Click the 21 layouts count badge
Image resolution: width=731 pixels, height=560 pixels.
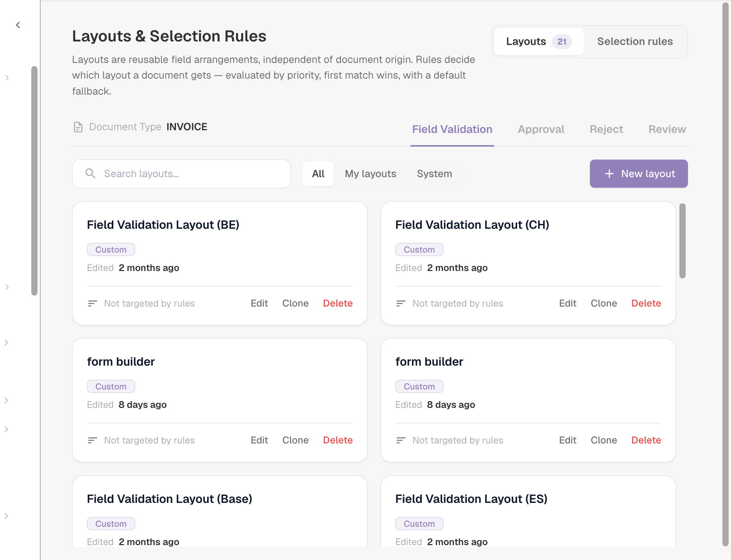click(x=562, y=41)
